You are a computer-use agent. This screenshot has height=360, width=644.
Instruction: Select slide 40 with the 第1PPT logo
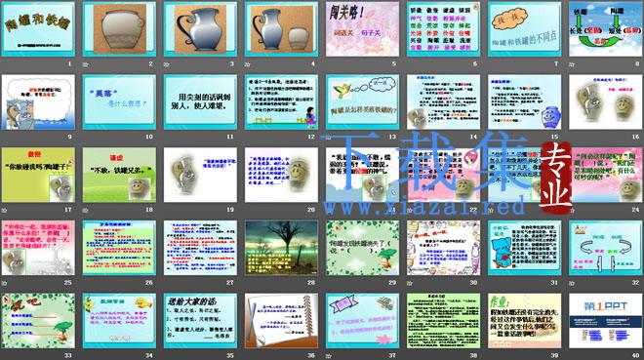pos(605,321)
